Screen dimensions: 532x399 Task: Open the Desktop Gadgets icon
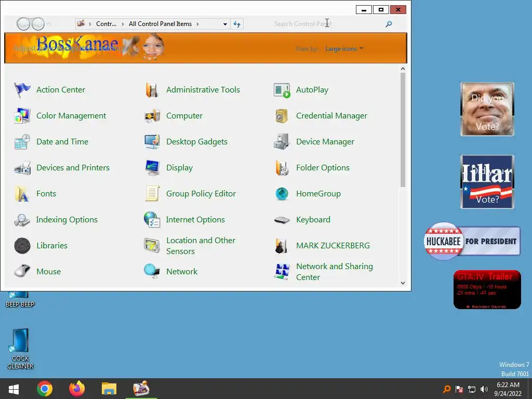coord(152,142)
